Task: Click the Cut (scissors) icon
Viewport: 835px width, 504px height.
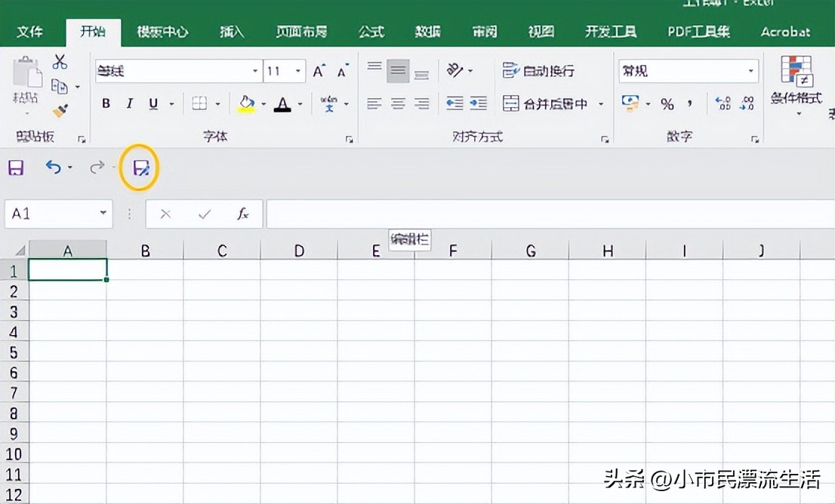Action: 61,62
